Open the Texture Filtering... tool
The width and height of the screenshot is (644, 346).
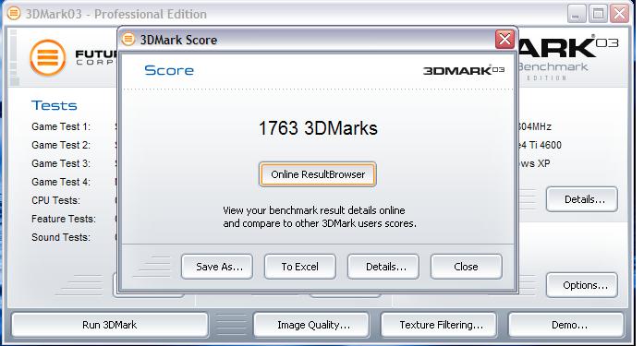[439, 325]
